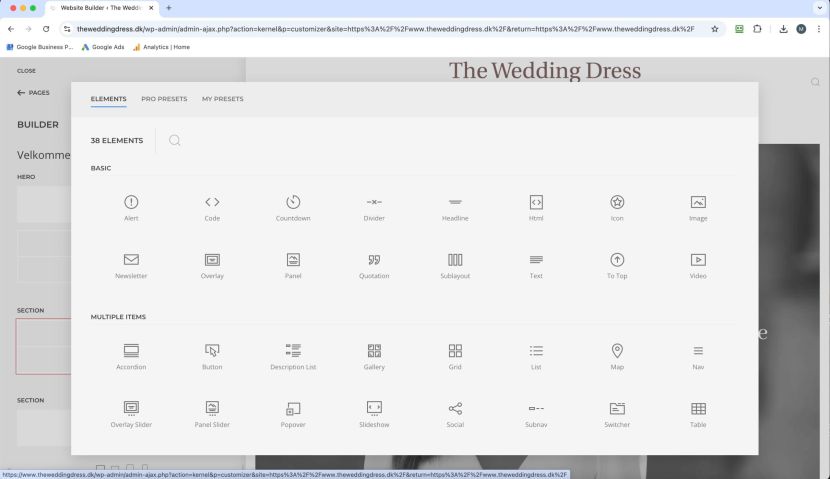Image resolution: width=830 pixels, height=479 pixels.
Task: Add the Gallery element
Action: (x=374, y=351)
